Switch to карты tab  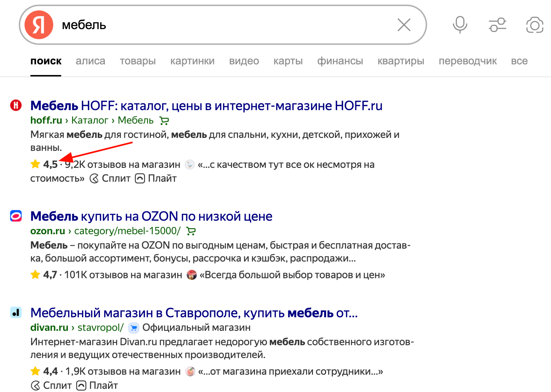(288, 61)
